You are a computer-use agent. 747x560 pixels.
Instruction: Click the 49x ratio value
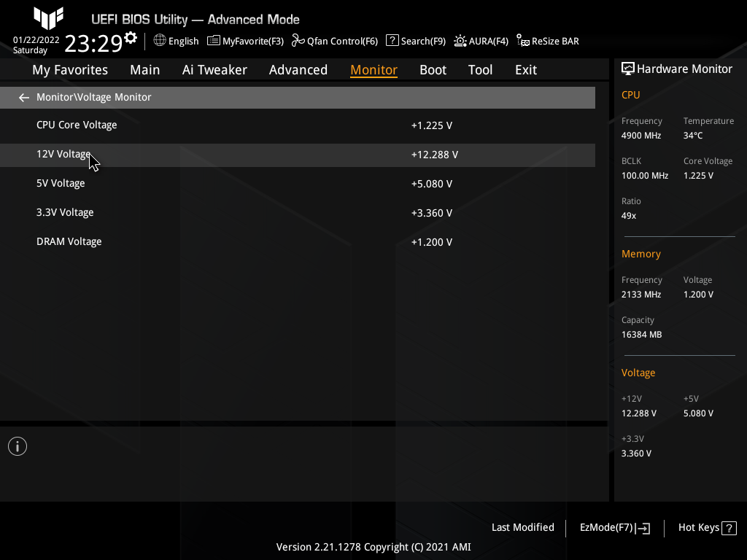629,216
